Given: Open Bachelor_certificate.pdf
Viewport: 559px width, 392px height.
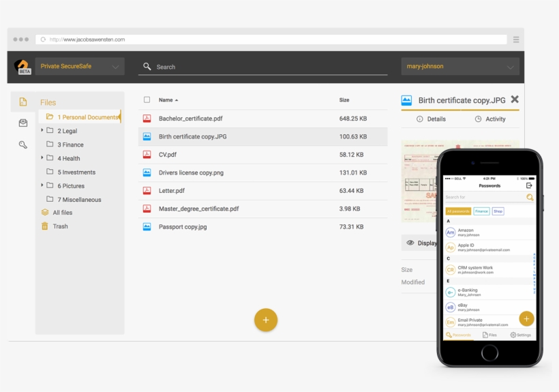Looking at the screenshot, I should pos(191,119).
